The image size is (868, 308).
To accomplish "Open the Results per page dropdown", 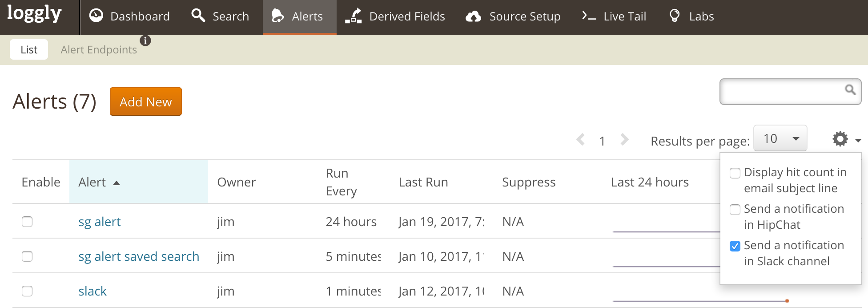I will tap(780, 139).
